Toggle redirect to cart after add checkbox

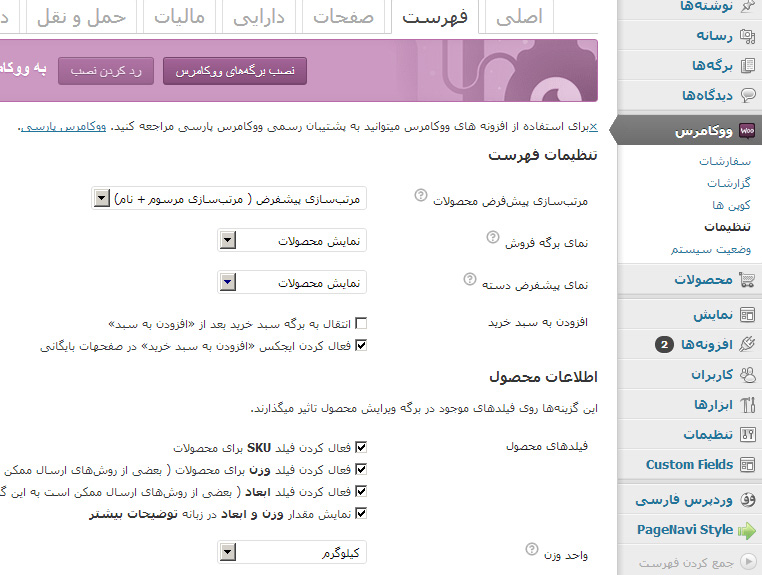[361, 323]
